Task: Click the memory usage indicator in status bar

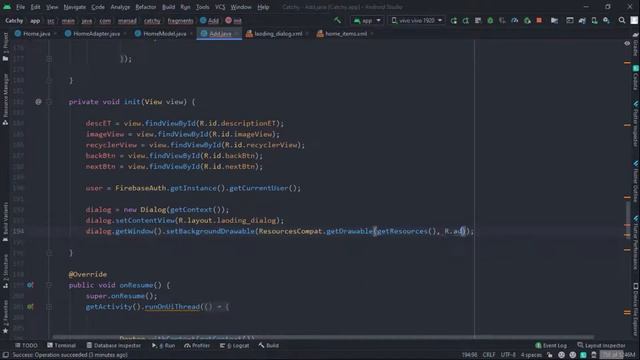Action: pos(618,355)
